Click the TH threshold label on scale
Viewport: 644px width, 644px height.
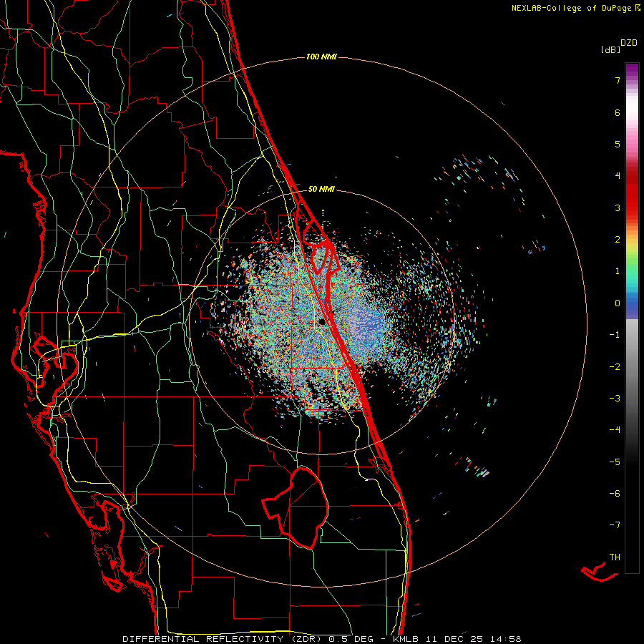pyautogui.click(x=615, y=557)
